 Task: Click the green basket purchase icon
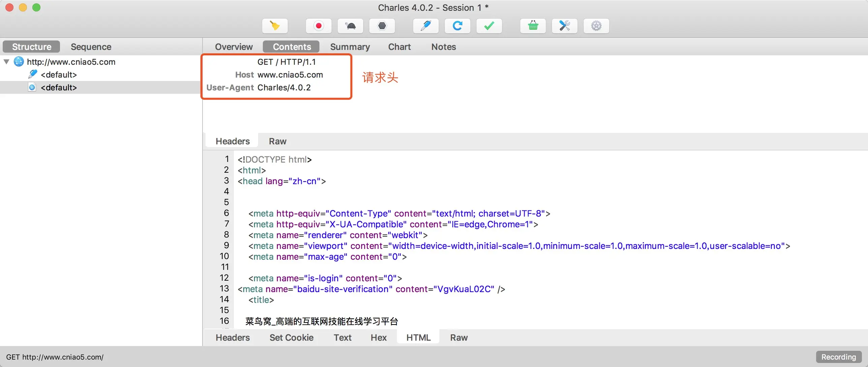click(533, 26)
